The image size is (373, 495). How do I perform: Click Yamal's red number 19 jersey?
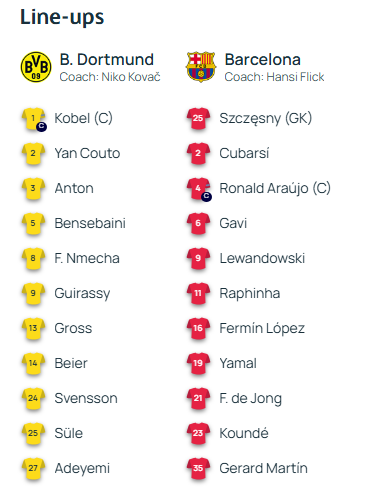(x=198, y=364)
